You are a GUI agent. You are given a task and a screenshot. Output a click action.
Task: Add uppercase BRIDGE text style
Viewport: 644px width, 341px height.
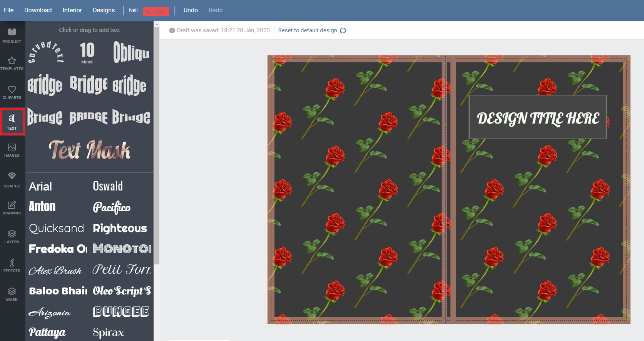[89, 117]
